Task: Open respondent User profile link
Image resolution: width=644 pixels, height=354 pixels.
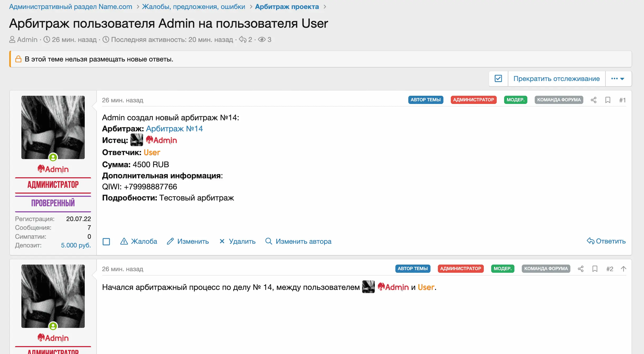Action: [x=152, y=152]
